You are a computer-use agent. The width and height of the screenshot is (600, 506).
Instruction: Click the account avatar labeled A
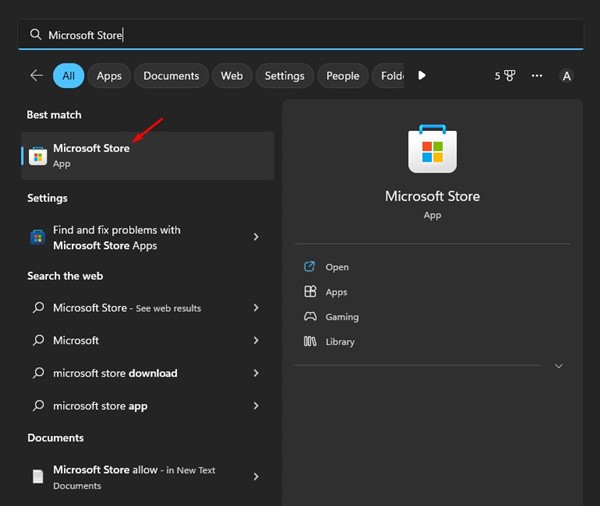(x=566, y=76)
